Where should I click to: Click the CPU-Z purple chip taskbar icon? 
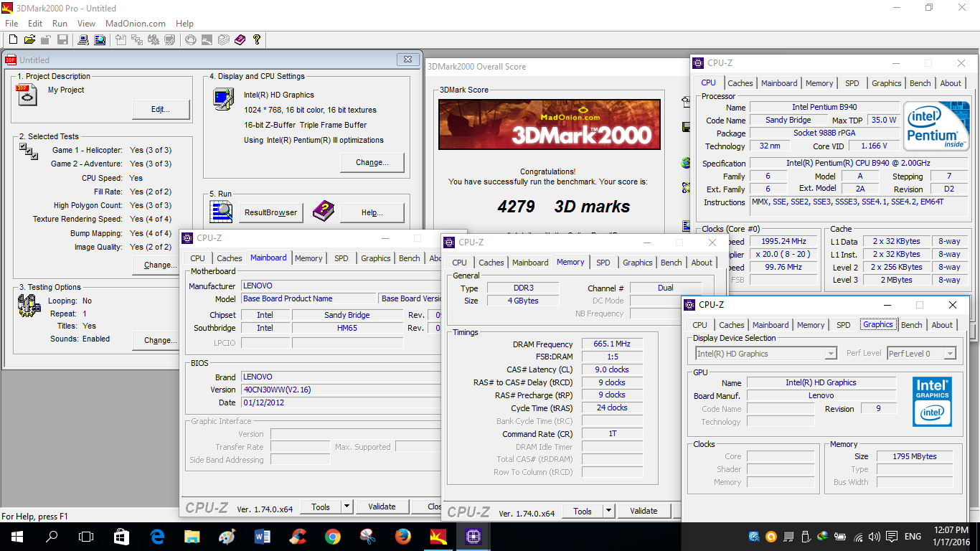coord(473,536)
